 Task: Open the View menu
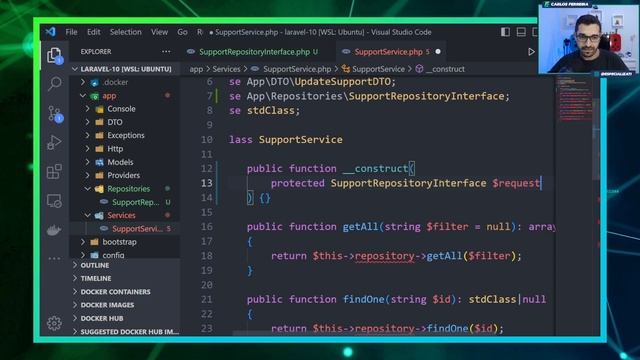tap(159, 32)
